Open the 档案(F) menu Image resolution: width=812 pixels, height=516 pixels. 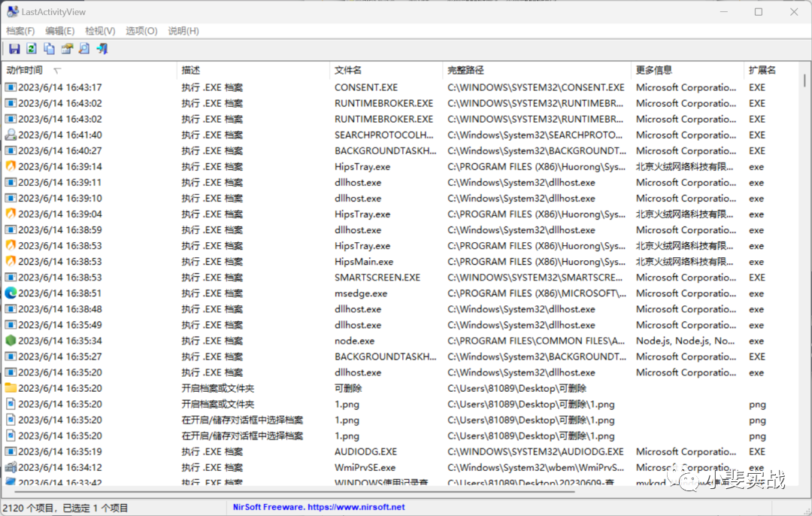[x=20, y=31]
